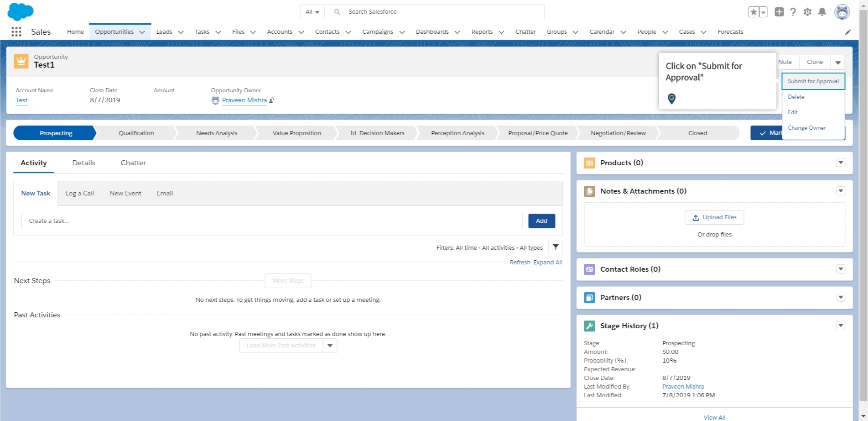Click the Partners related list icon
868x421 pixels.
589,298
